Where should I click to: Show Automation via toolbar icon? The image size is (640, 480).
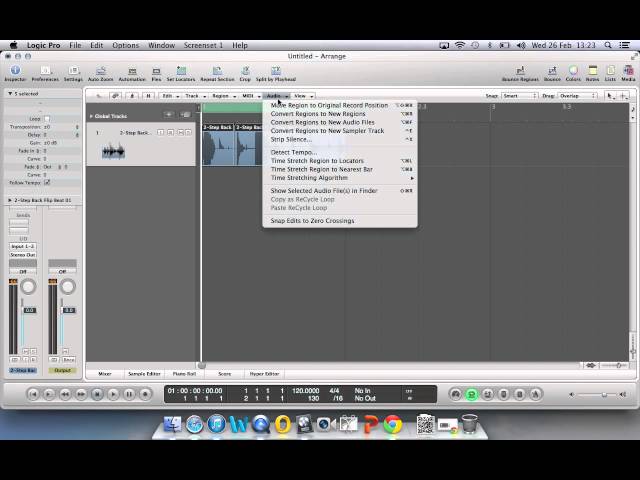click(132, 73)
